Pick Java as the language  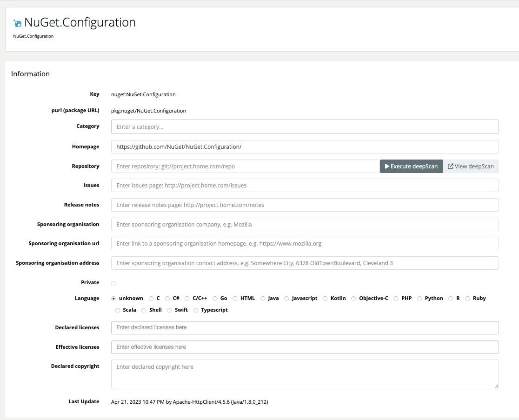point(262,299)
